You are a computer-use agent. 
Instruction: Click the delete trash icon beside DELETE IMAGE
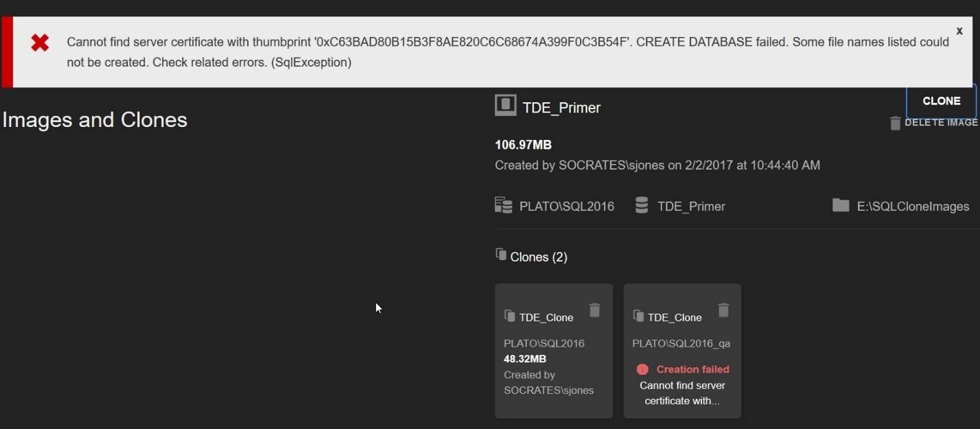point(895,123)
